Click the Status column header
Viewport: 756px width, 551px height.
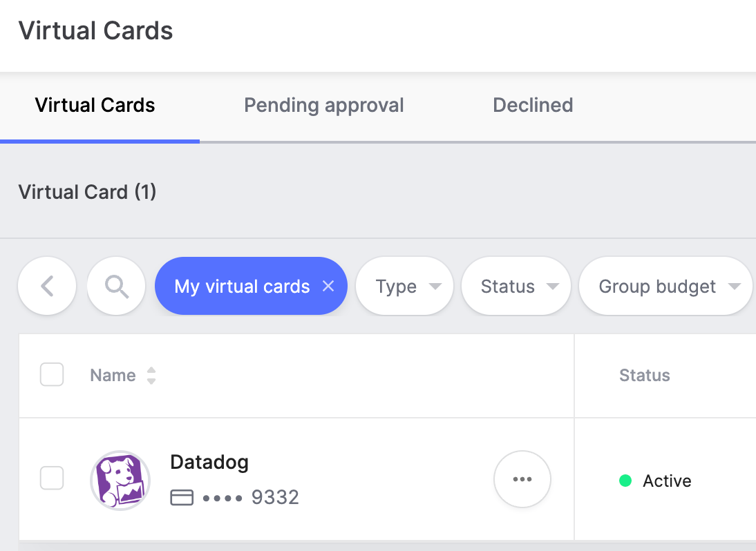[x=644, y=376]
